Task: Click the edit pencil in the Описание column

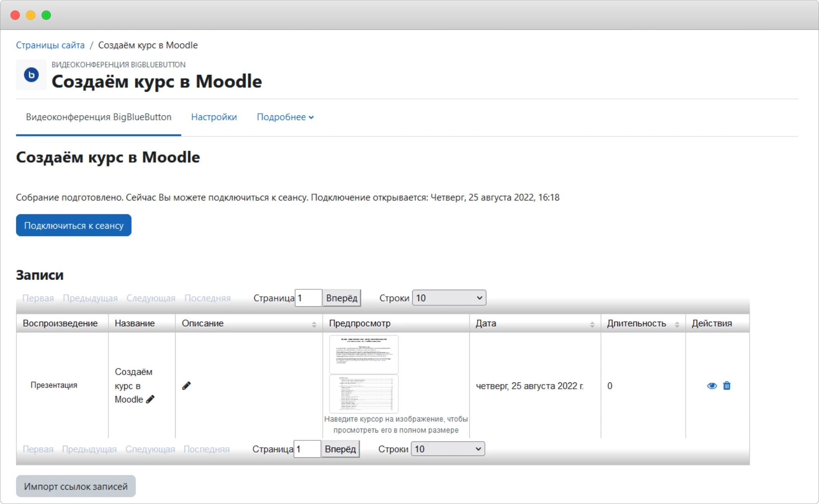Action: tap(186, 386)
